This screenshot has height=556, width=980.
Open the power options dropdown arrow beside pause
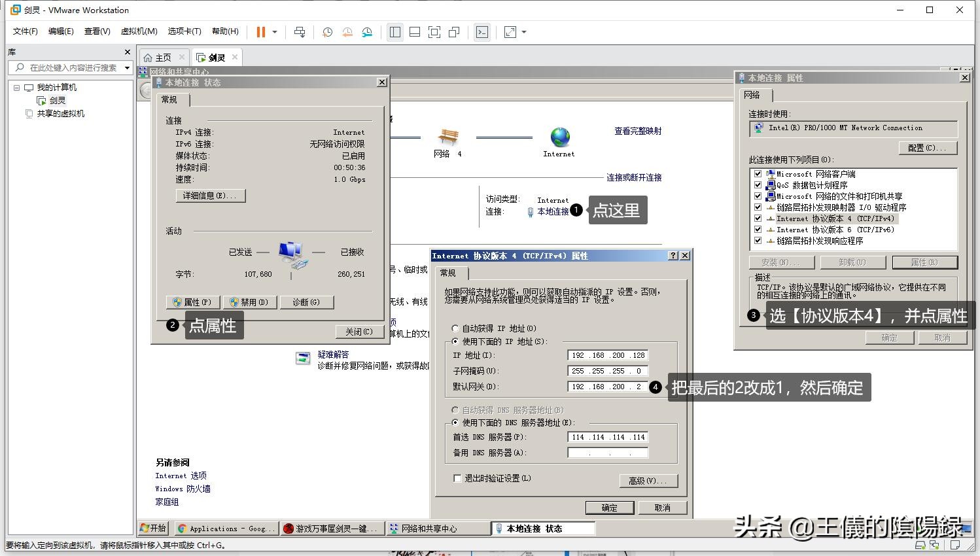pyautogui.click(x=275, y=32)
